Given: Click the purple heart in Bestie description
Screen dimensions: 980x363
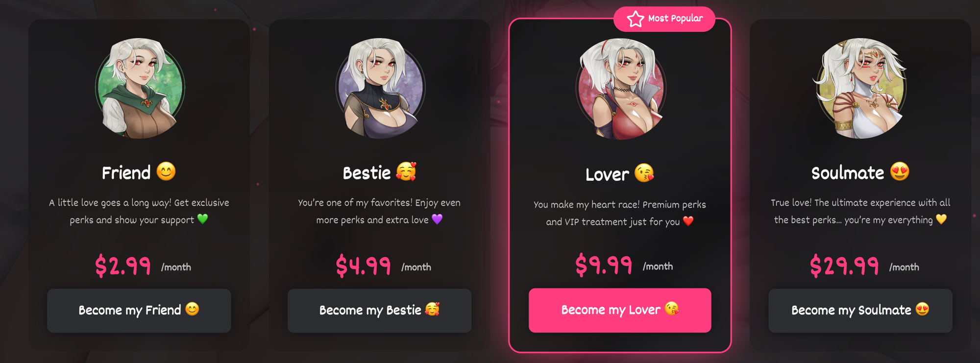Looking at the screenshot, I should click(x=437, y=219).
